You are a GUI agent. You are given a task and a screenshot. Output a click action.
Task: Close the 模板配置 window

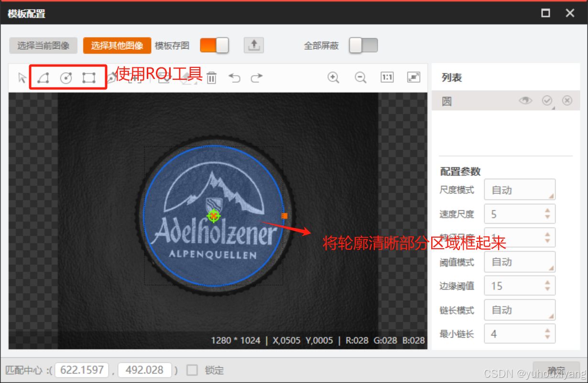(x=570, y=13)
